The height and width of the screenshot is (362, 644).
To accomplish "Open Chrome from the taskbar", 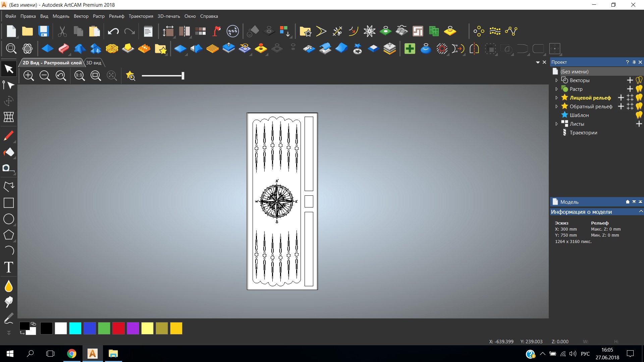I will tap(71, 354).
